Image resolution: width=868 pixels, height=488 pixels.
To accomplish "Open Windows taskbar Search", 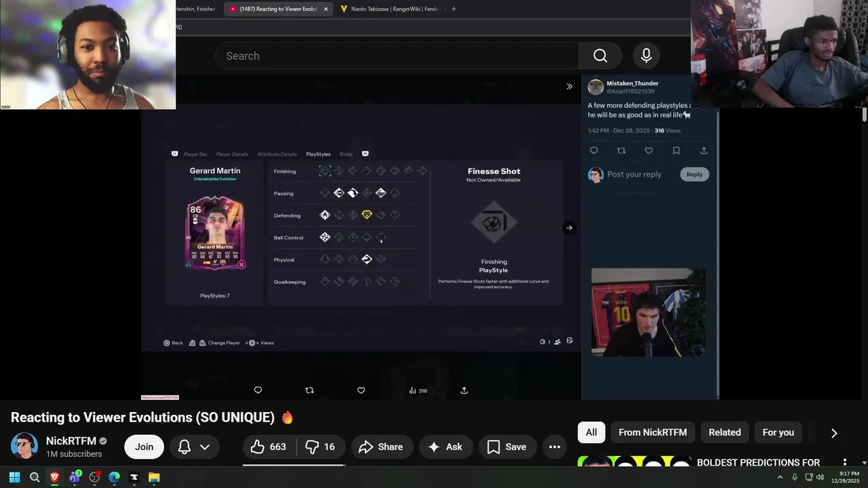I will pos(35,477).
